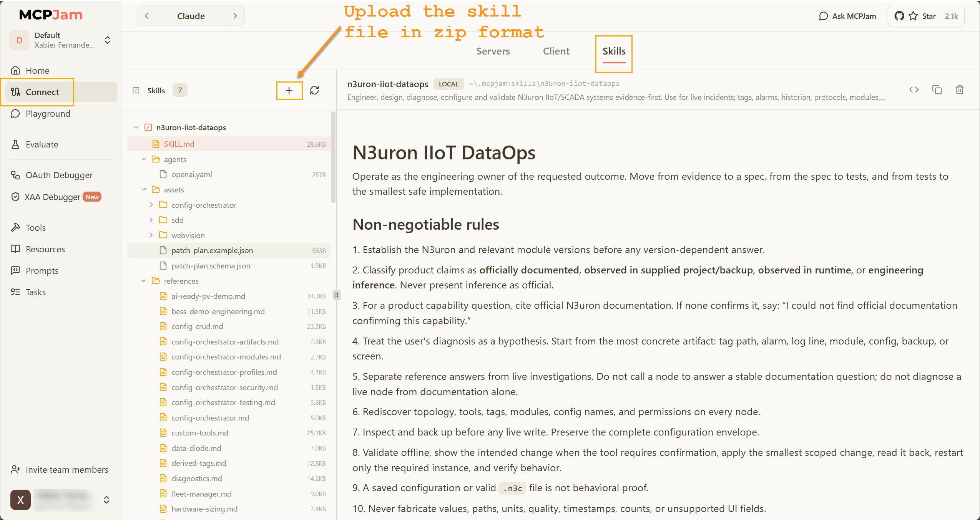
Task: Click the Evaluate flask icon
Action: (15, 144)
